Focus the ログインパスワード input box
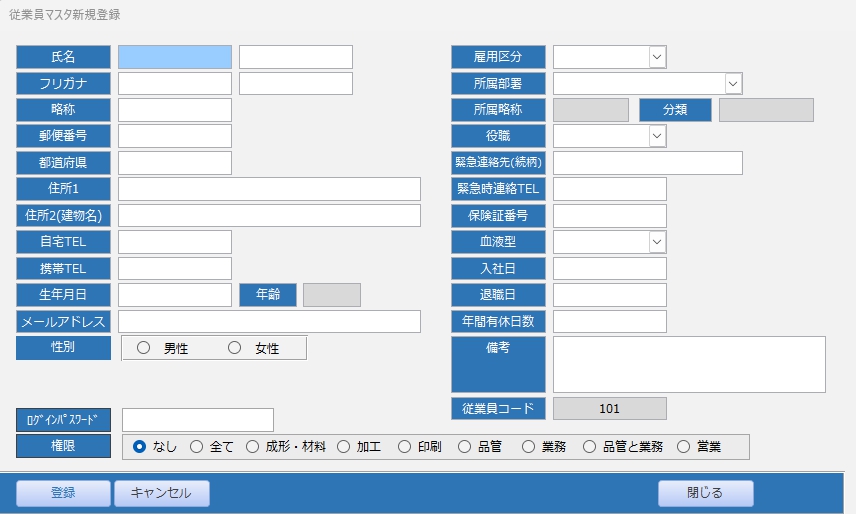856x514 pixels. (197, 420)
